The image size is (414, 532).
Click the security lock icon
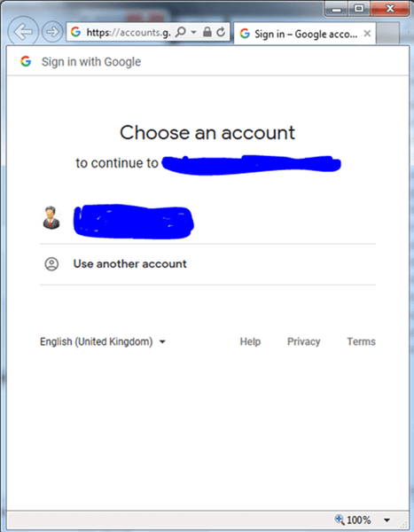tap(207, 32)
